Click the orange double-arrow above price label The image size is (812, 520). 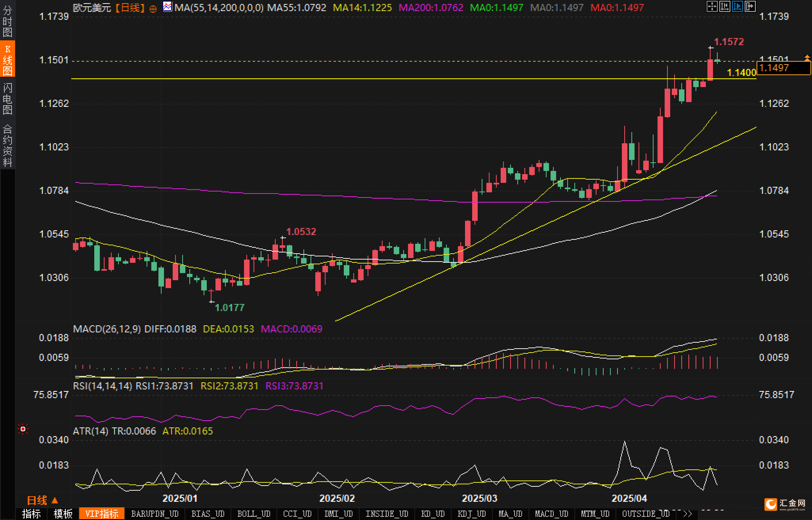pos(807,58)
